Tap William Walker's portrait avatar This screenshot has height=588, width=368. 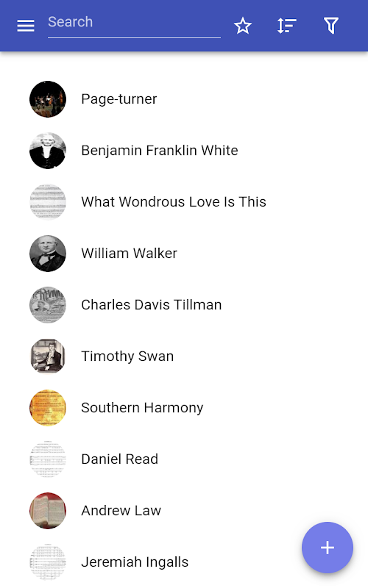click(x=48, y=254)
